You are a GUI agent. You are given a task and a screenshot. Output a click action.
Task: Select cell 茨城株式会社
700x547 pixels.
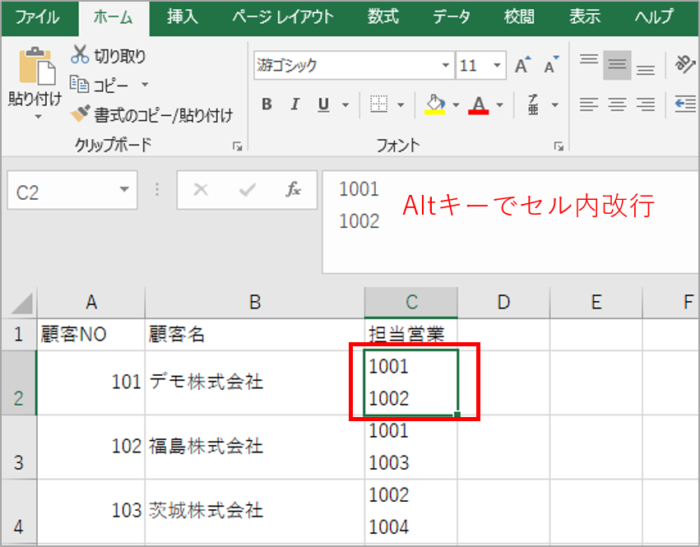point(255,511)
